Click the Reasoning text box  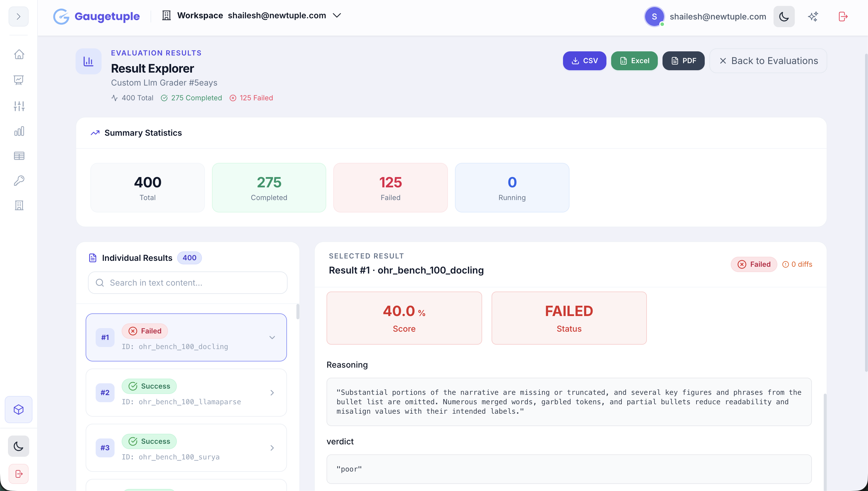[x=569, y=402]
